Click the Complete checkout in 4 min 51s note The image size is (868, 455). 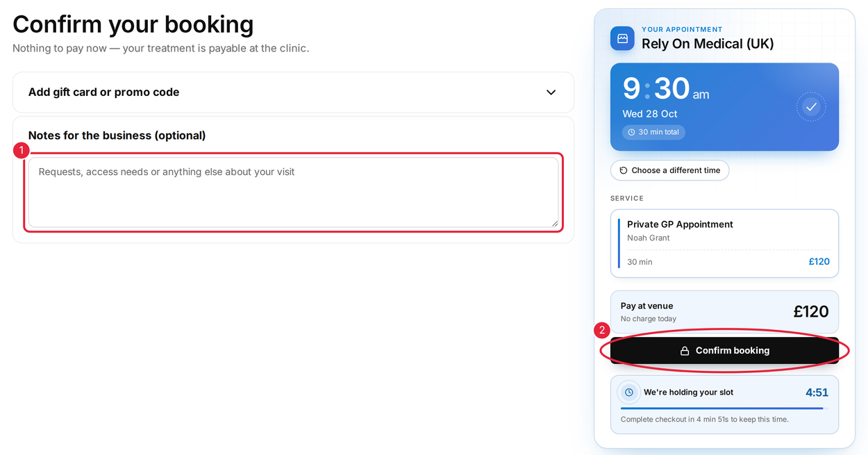[705, 420]
